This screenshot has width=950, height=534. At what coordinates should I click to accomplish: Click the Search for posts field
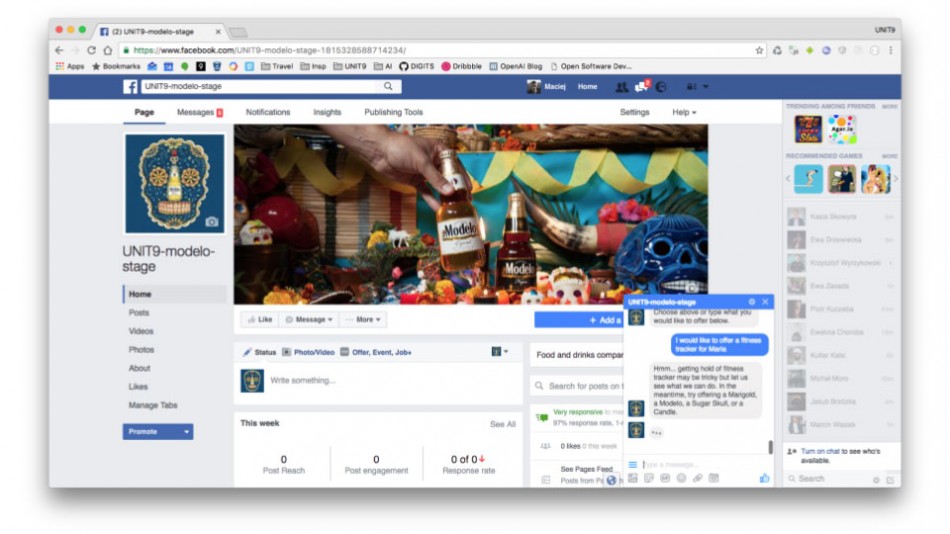pos(579,386)
